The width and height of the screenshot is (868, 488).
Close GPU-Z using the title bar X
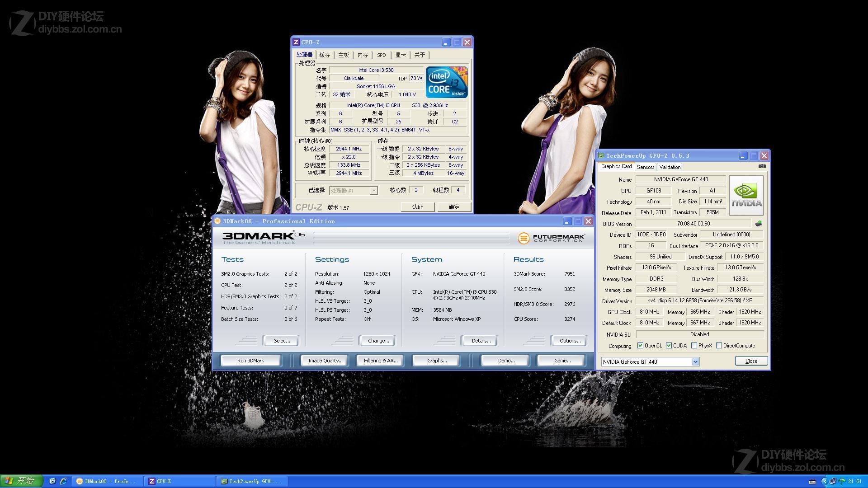[764, 155]
